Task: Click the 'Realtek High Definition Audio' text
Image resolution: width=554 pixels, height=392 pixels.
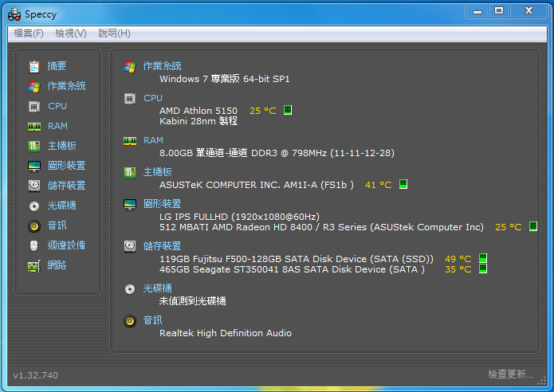Action: (x=226, y=333)
